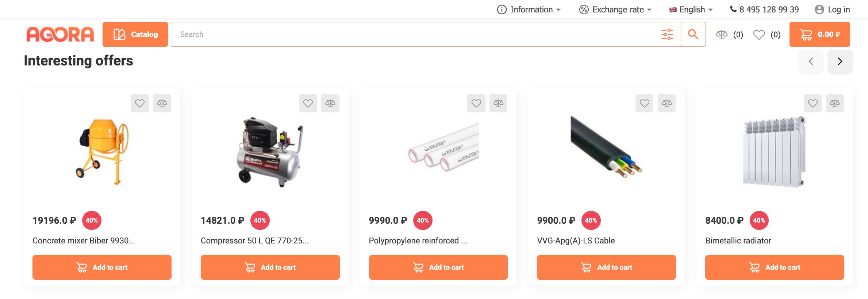Add Polypropylene reinforced pipe to cart
This screenshot has width=868, height=299.
click(x=438, y=267)
